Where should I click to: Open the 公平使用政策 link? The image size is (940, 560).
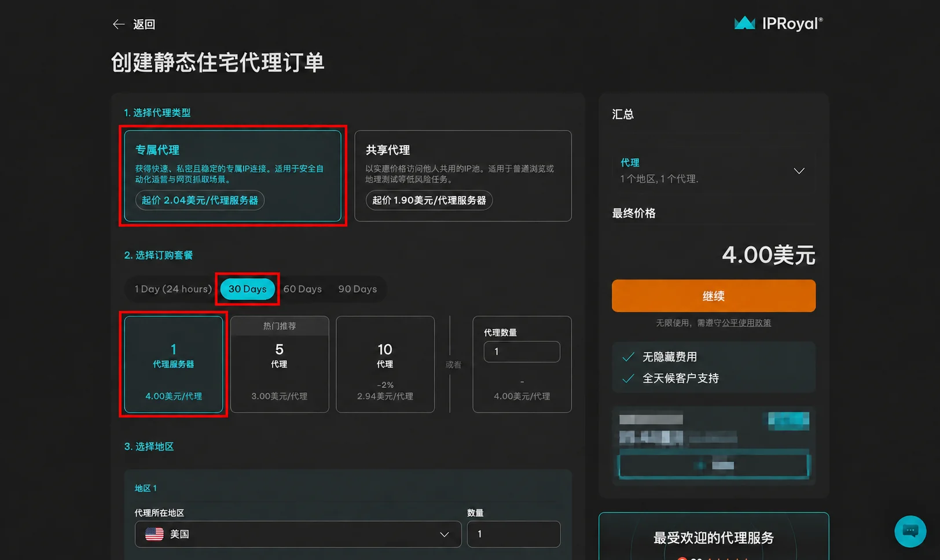click(x=746, y=323)
